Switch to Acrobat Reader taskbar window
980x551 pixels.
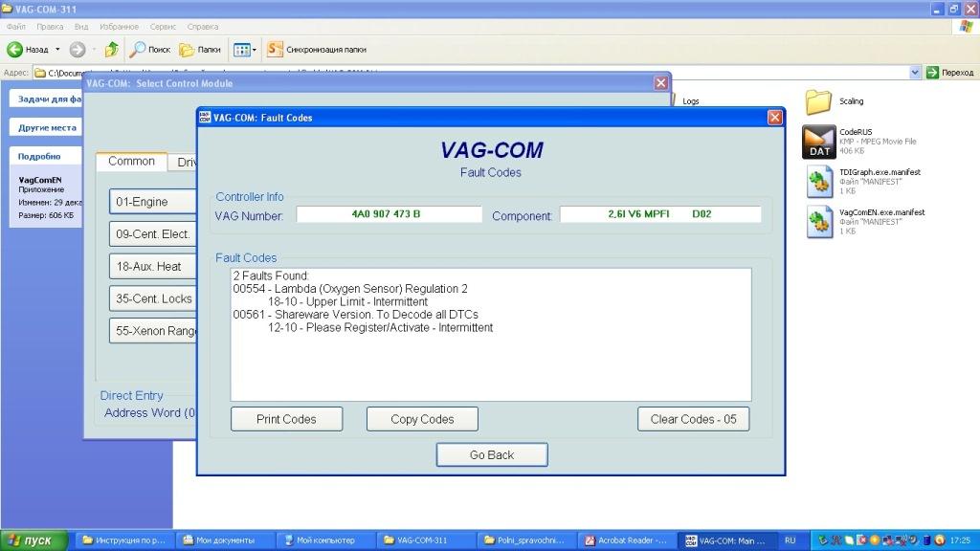pyautogui.click(x=626, y=540)
